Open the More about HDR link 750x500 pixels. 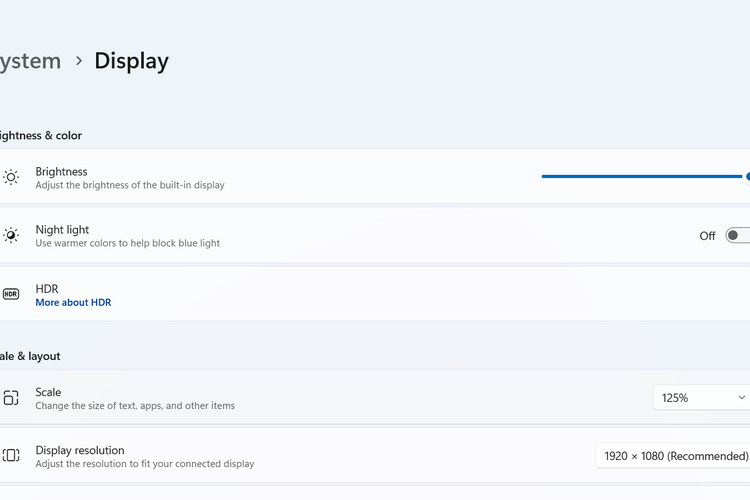pyautogui.click(x=73, y=302)
